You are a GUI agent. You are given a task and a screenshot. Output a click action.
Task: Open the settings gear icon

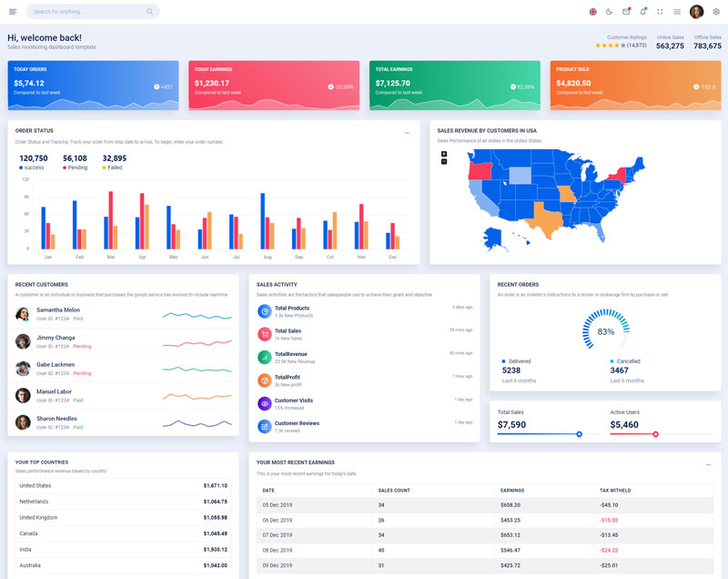click(x=716, y=12)
